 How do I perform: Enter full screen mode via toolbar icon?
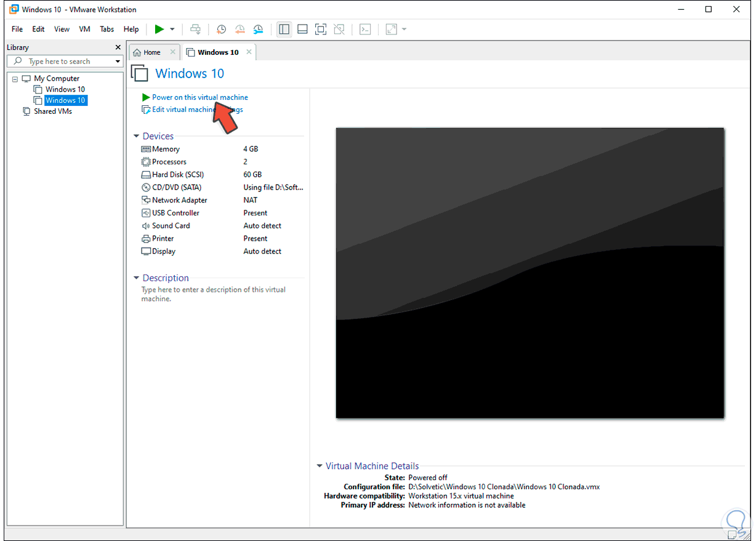(x=320, y=29)
